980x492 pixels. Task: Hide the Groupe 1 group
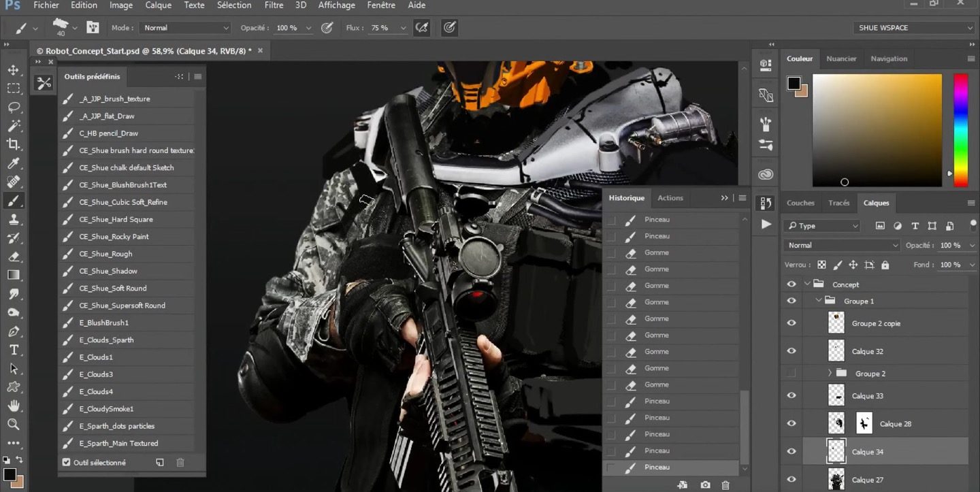[x=791, y=301]
